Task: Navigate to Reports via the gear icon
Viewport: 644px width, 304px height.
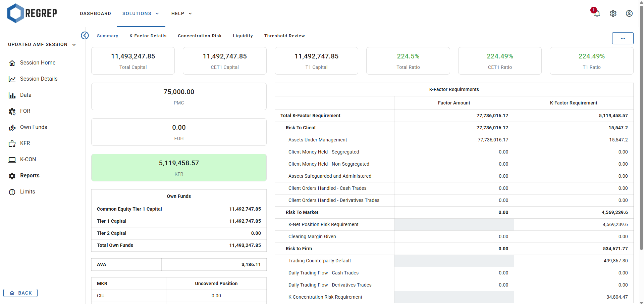Action: [12, 176]
